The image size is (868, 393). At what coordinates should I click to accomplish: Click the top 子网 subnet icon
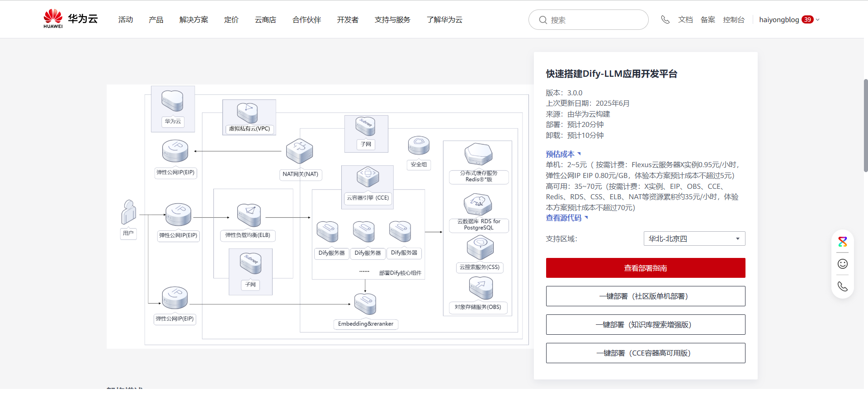click(x=365, y=126)
